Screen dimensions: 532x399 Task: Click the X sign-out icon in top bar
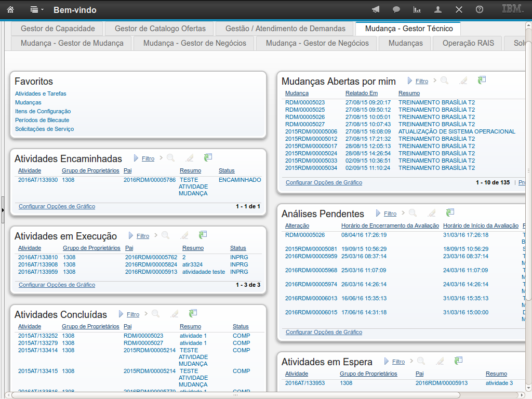[459, 10]
